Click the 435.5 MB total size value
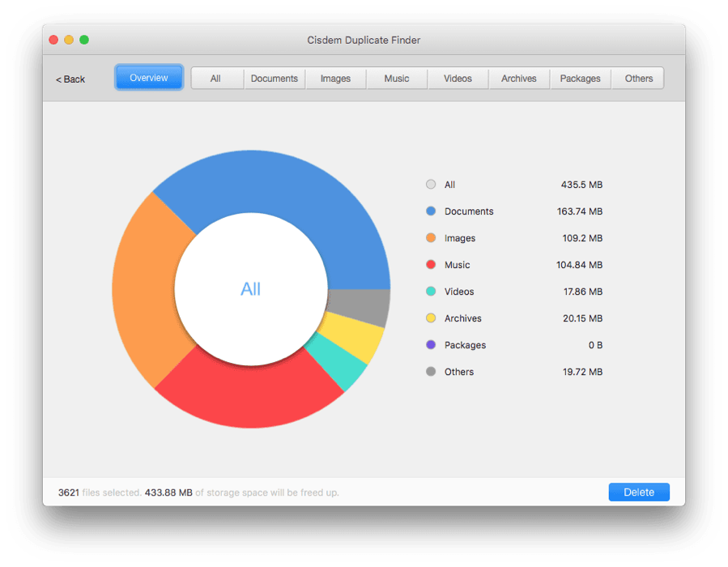The width and height of the screenshot is (728, 567). pos(581,185)
